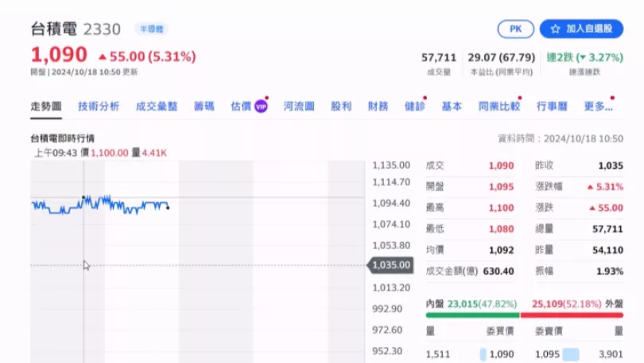Click the 振幅 value 1.93%
This screenshot has width=644, height=363.
pyautogui.click(x=610, y=271)
